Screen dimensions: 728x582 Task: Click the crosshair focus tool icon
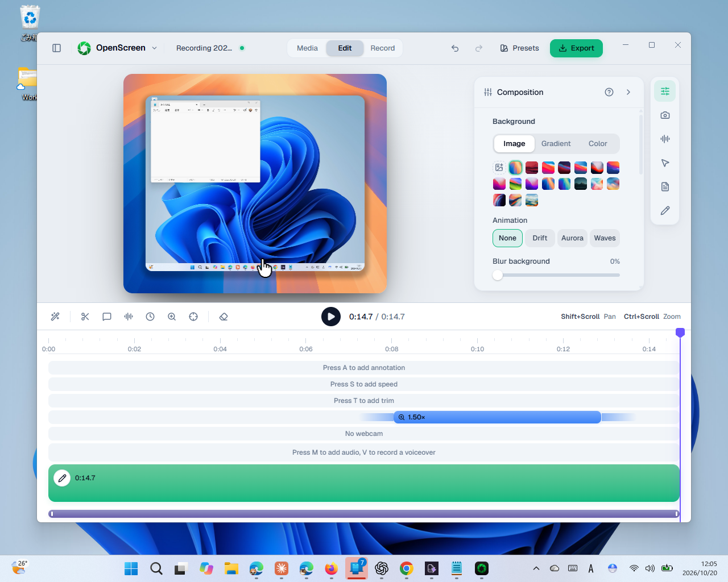[x=193, y=317]
